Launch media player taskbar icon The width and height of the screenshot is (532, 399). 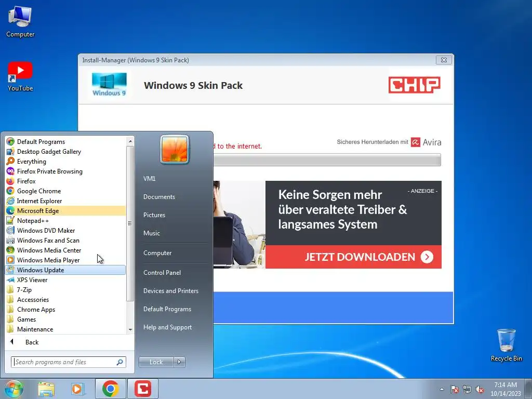pyautogui.click(x=78, y=389)
